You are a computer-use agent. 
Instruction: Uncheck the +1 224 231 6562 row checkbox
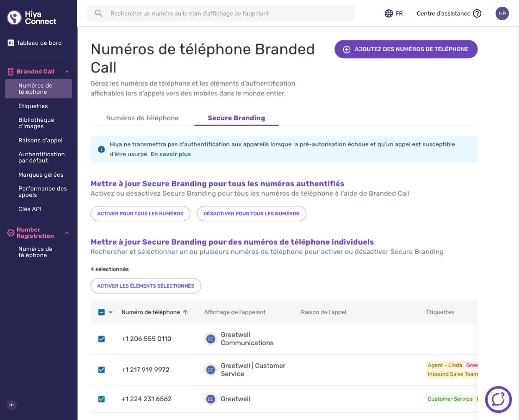pos(101,399)
